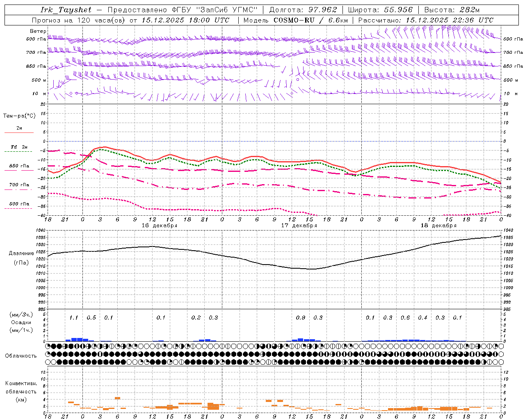The height and width of the screenshot is (420, 525).
Task: Click the 700 гПа temperature legend entry
Action: pos(19,185)
